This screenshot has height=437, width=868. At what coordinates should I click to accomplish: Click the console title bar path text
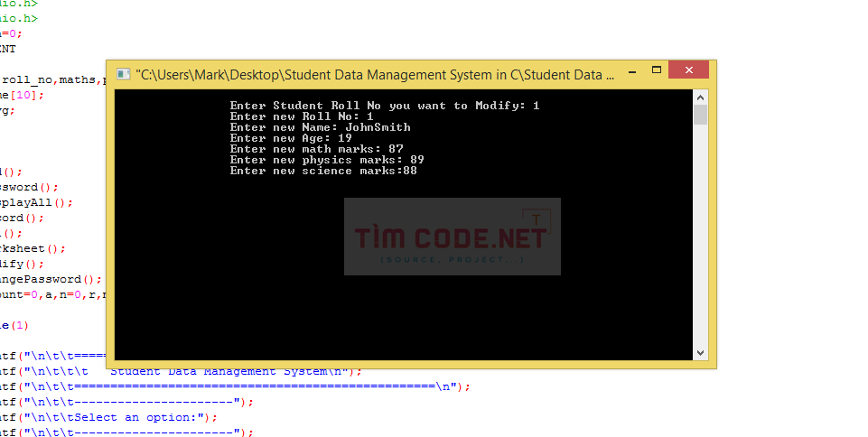pos(375,75)
